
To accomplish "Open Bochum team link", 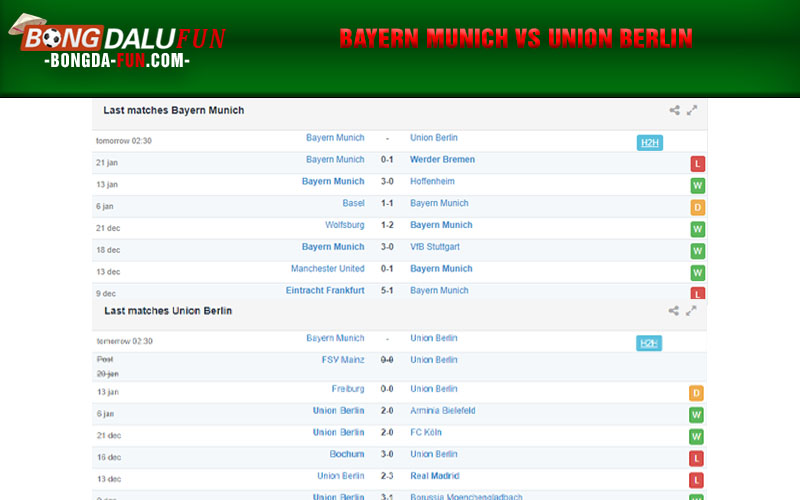I will 347,454.
